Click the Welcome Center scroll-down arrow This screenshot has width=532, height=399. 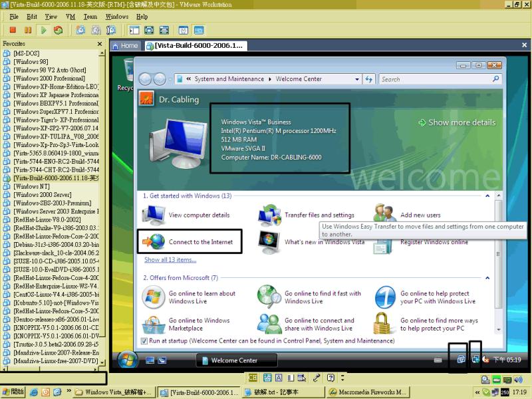coord(498,329)
